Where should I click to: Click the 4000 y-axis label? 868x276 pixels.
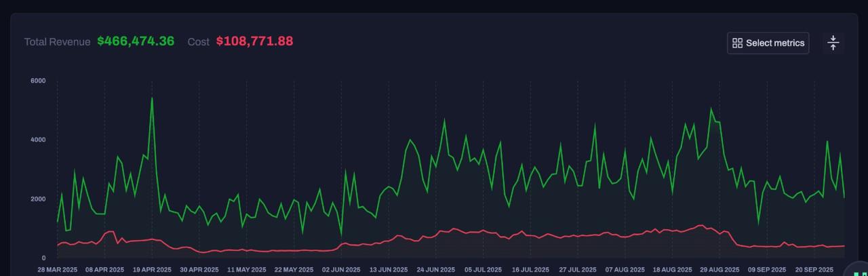pos(38,140)
